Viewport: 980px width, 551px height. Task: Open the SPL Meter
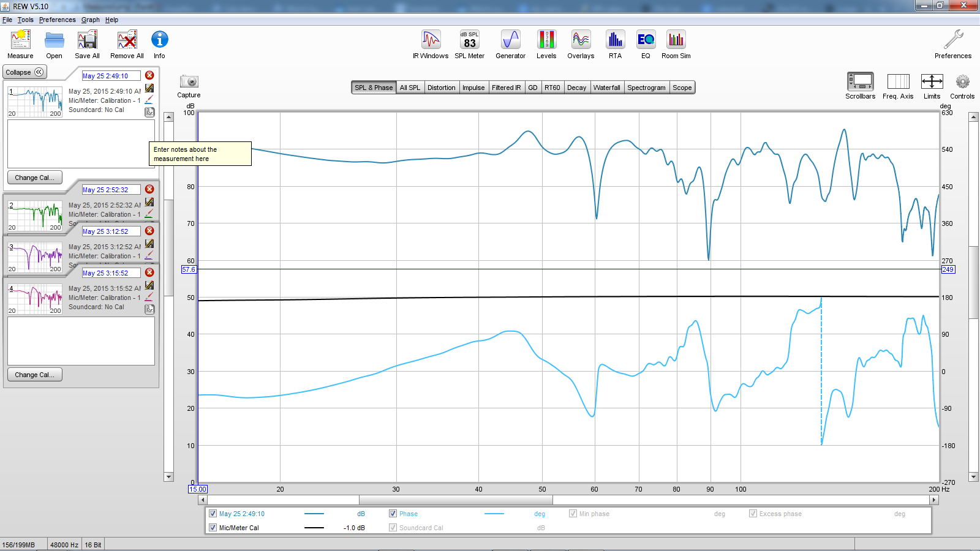pyautogui.click(x=469, y=45)
